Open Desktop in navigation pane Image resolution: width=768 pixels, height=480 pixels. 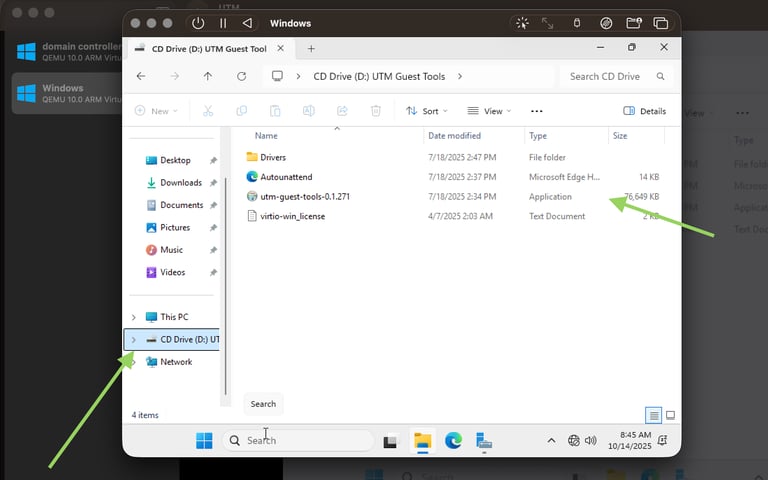pyautogui.click(x=175, y=160)
